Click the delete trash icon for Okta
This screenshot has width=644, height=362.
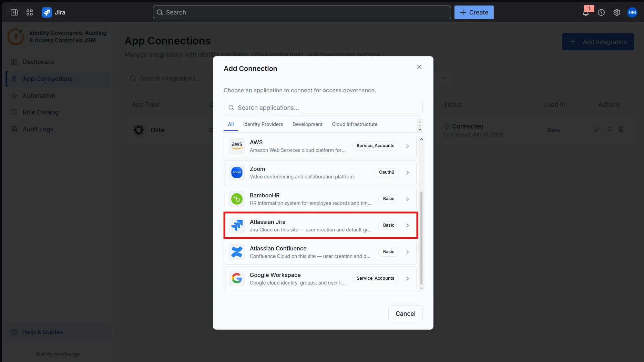(621, 129)
